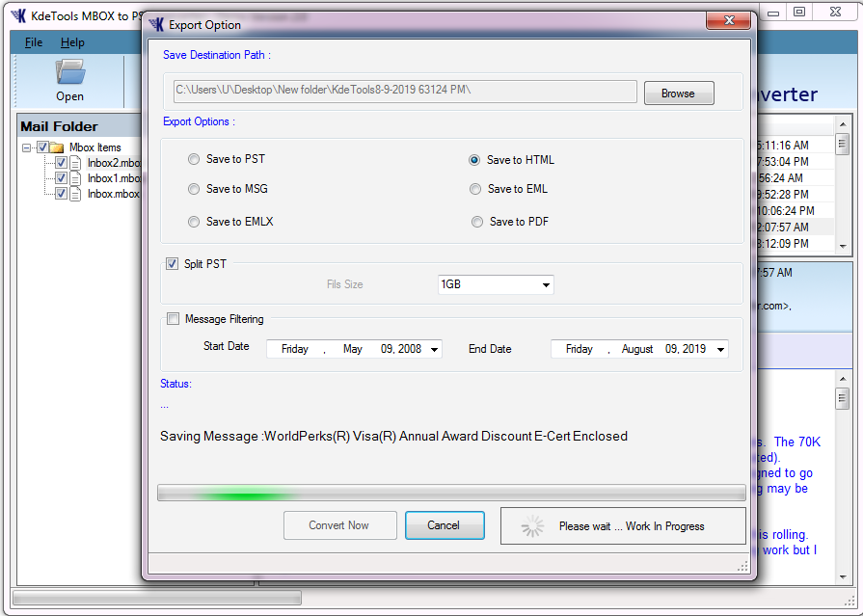Click the Open folder icon in toolbar

coord(69,73)
